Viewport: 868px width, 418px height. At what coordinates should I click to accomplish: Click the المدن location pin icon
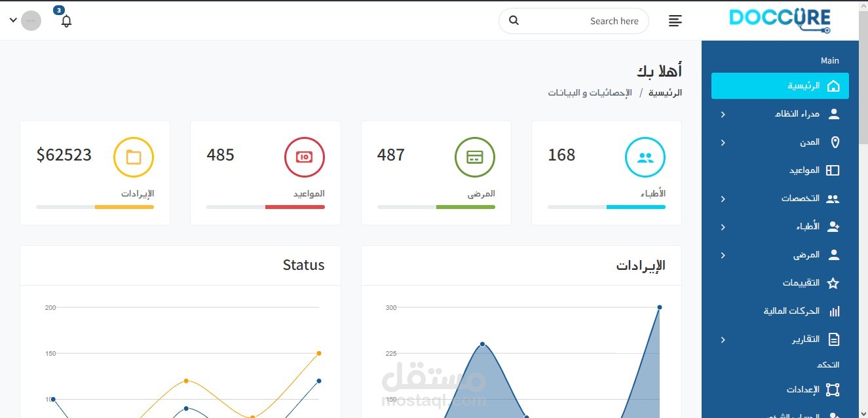(834, 142)
